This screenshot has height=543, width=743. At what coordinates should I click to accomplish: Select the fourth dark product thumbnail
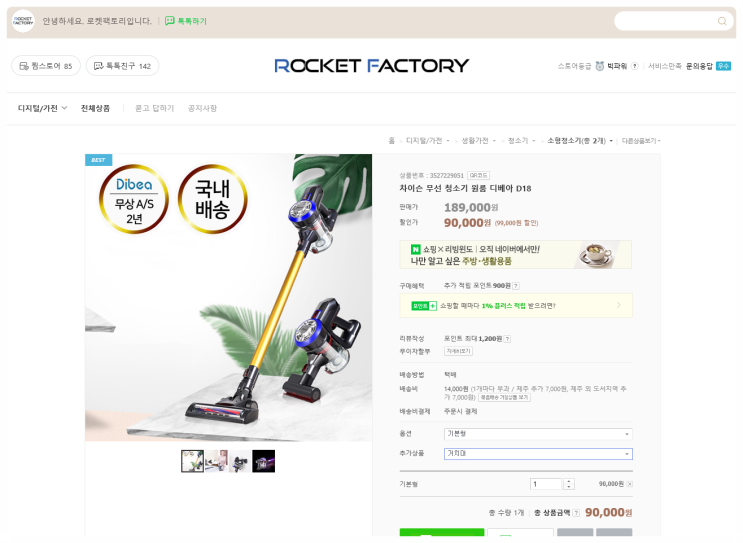(263, 461)
